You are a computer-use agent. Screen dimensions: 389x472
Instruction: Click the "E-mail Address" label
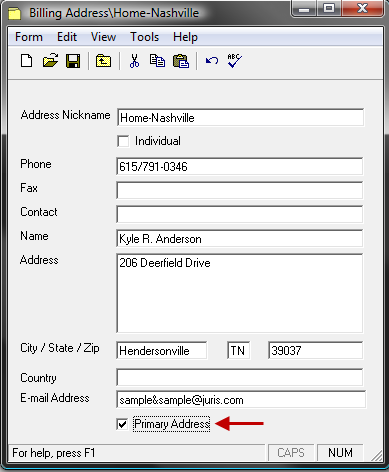click(55, 398)
